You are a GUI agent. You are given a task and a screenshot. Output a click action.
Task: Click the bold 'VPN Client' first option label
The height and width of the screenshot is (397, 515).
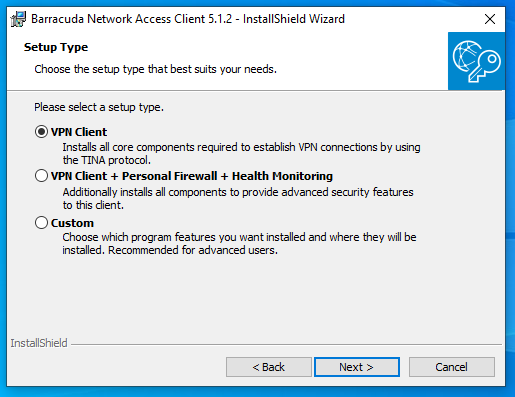coord(79,132)
